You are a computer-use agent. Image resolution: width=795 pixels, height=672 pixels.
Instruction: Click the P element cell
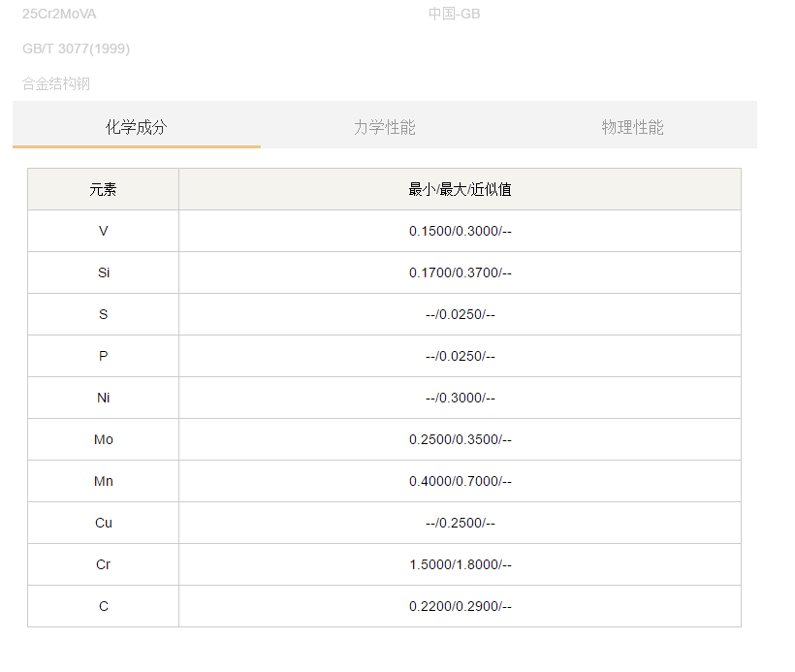(103, 356)
